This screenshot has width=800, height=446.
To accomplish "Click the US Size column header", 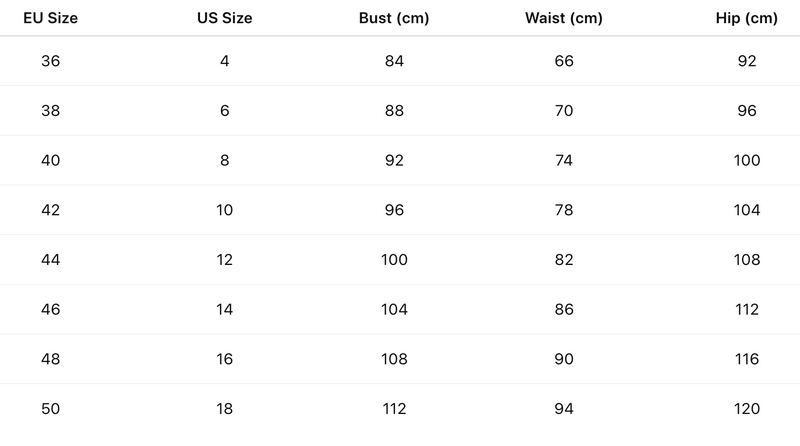I will pos(224,18).
